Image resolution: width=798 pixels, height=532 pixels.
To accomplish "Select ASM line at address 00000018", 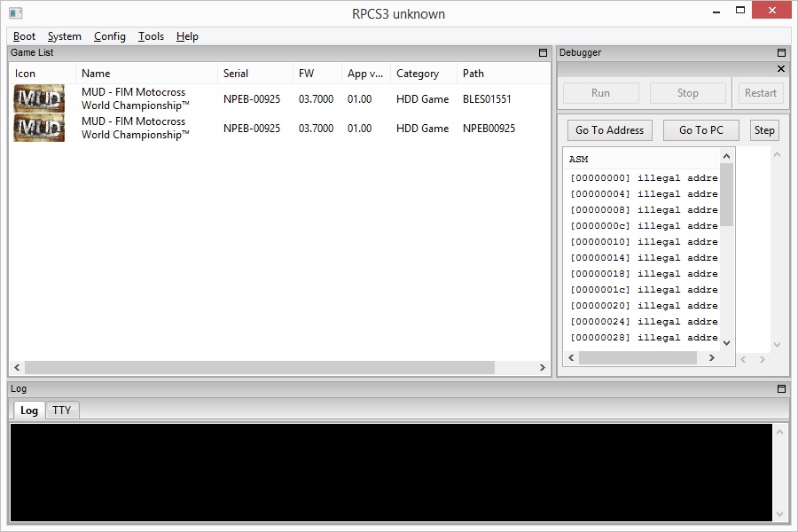I will pos(644,274).
